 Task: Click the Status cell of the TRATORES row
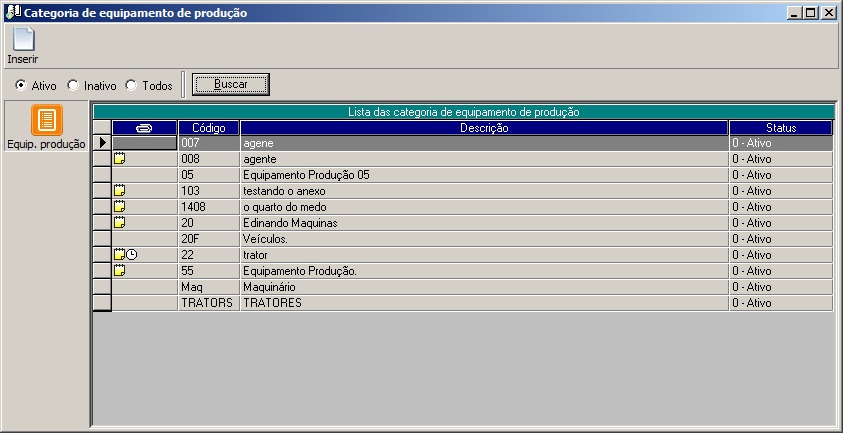(x=781, y=303)
